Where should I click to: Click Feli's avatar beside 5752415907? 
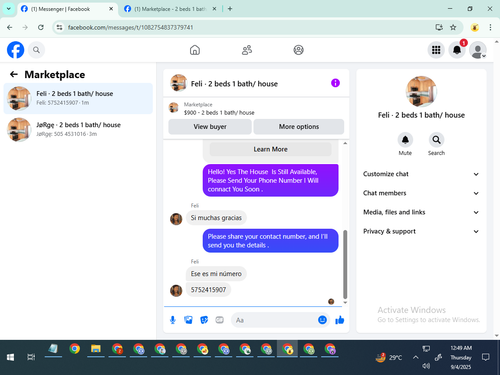pos(176,291)
